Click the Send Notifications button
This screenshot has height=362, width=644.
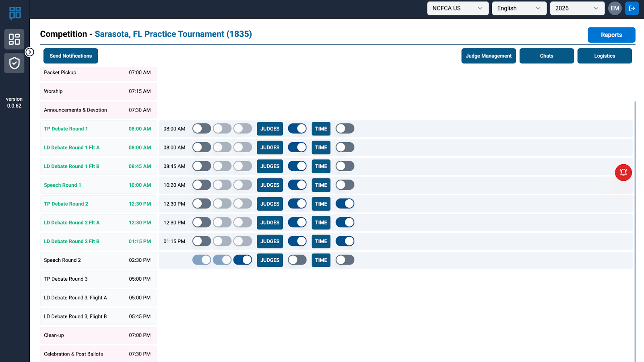point(70,56)
